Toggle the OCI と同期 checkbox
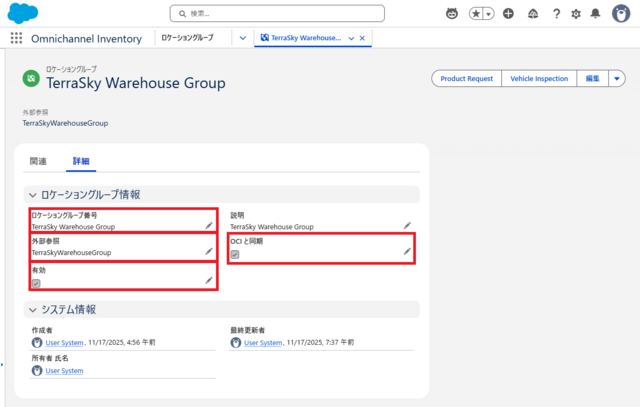The width and height of the screenshot is (640, 407). click(x=235, y=254)
